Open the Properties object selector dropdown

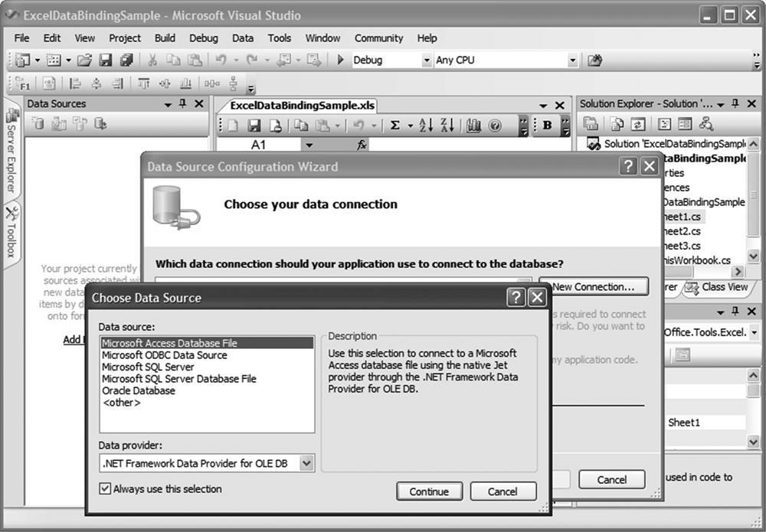(x=755, y=332)
